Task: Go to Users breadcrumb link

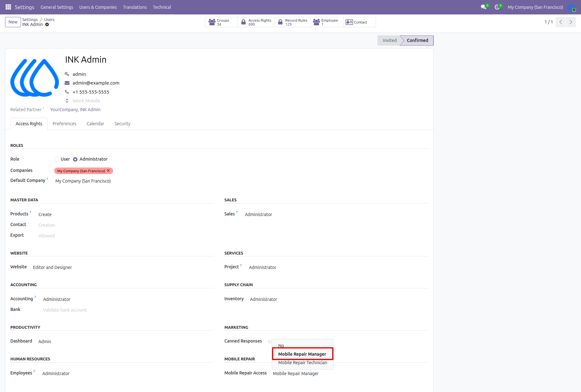Action: pos(49,19)
